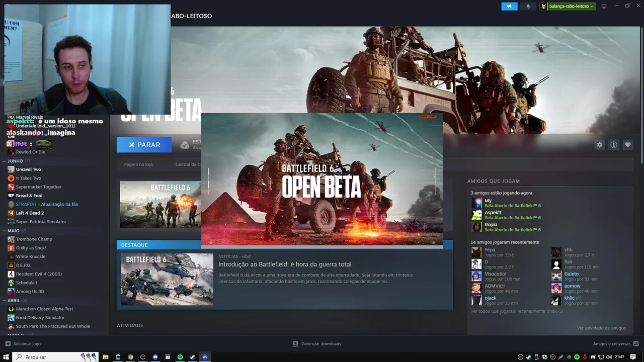Select Guilty as Sock! in library
Image resolution: width=644 pixels, height=362 pixels.
point(31,248)
